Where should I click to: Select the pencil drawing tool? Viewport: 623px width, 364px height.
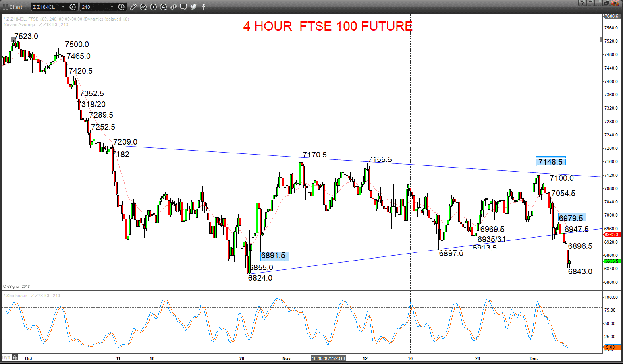(133, 7)
